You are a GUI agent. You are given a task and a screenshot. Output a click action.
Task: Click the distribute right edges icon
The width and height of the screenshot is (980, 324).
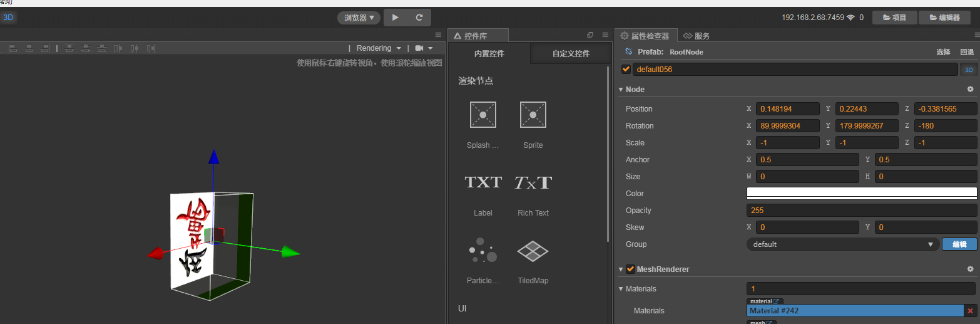coord(151,48)
